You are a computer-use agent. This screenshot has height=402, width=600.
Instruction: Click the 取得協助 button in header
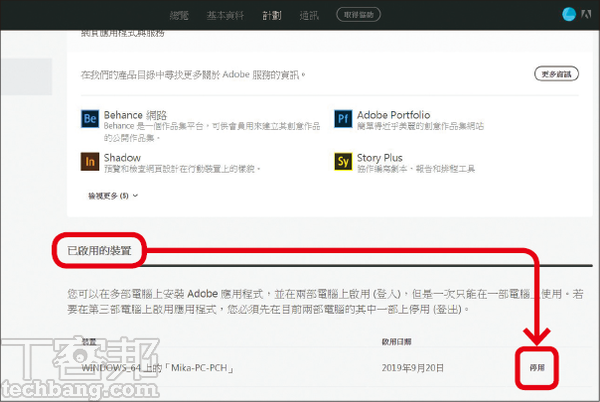(x=359, y=15)
